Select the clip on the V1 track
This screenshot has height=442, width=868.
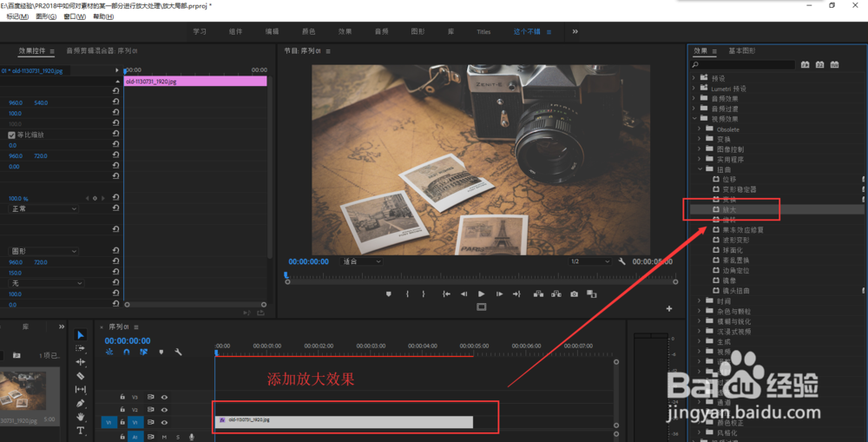(x=344, y=422)
